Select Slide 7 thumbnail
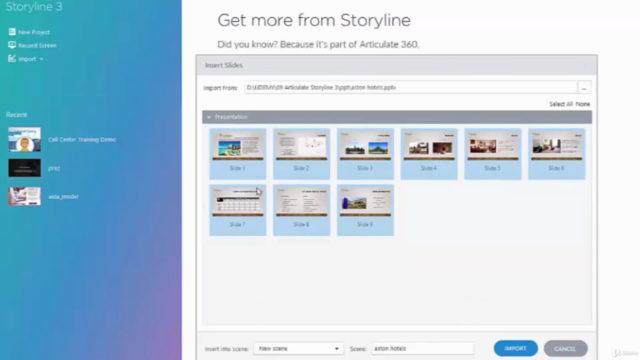The image size is (640, 360). coord(238,210)
